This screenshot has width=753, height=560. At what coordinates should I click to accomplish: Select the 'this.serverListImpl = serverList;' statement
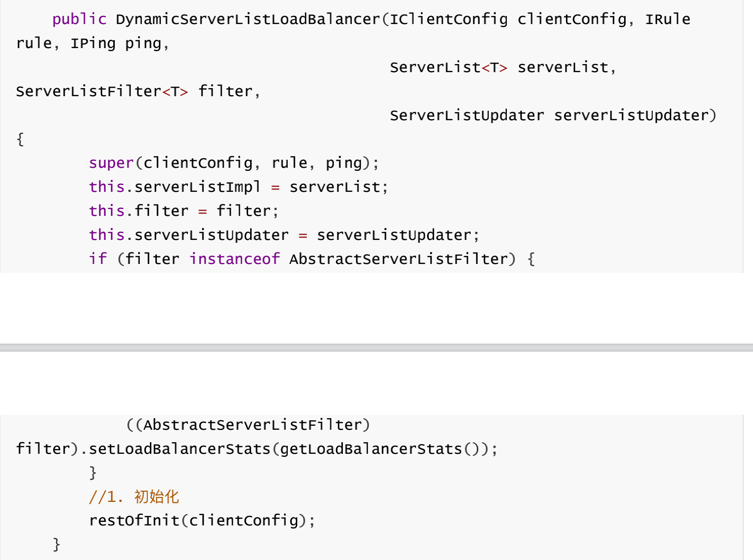pos(239,187)
